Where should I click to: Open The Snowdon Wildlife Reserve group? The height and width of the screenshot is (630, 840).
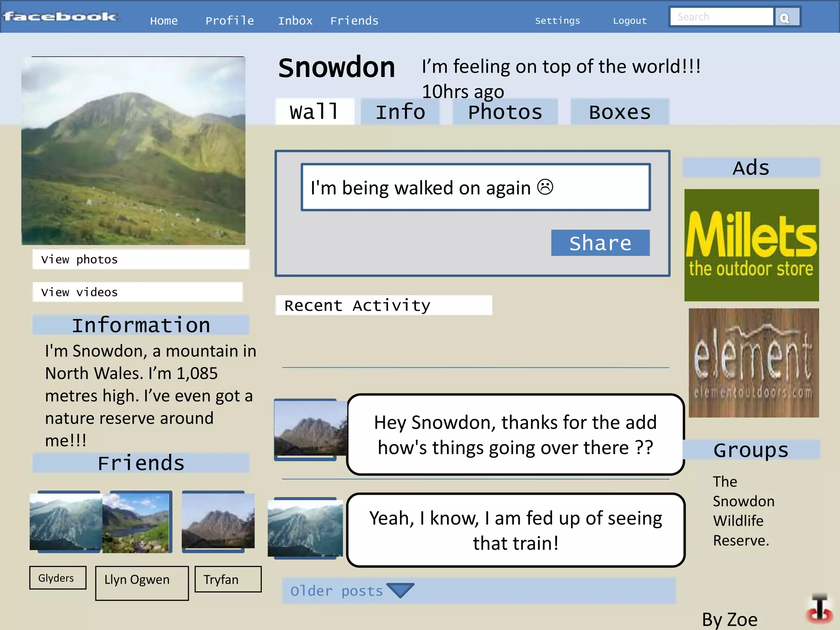(x=744, y=511)
